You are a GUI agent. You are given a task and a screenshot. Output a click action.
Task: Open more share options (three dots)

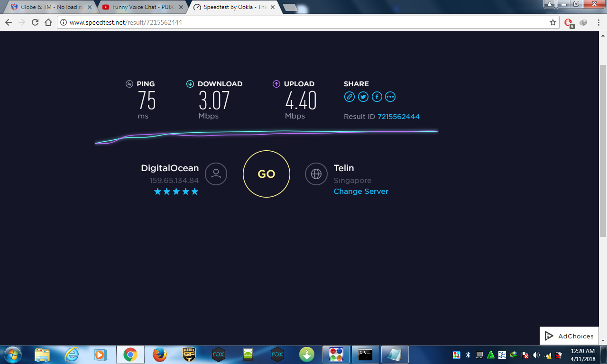coord(390,97)
